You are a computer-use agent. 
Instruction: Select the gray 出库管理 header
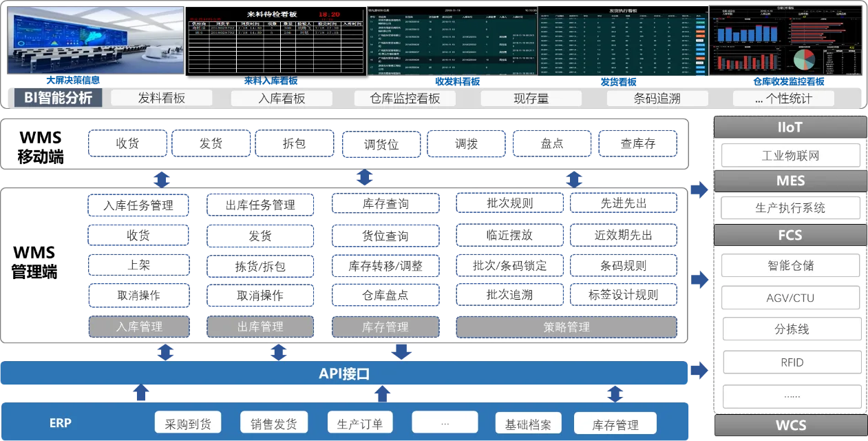260,327
